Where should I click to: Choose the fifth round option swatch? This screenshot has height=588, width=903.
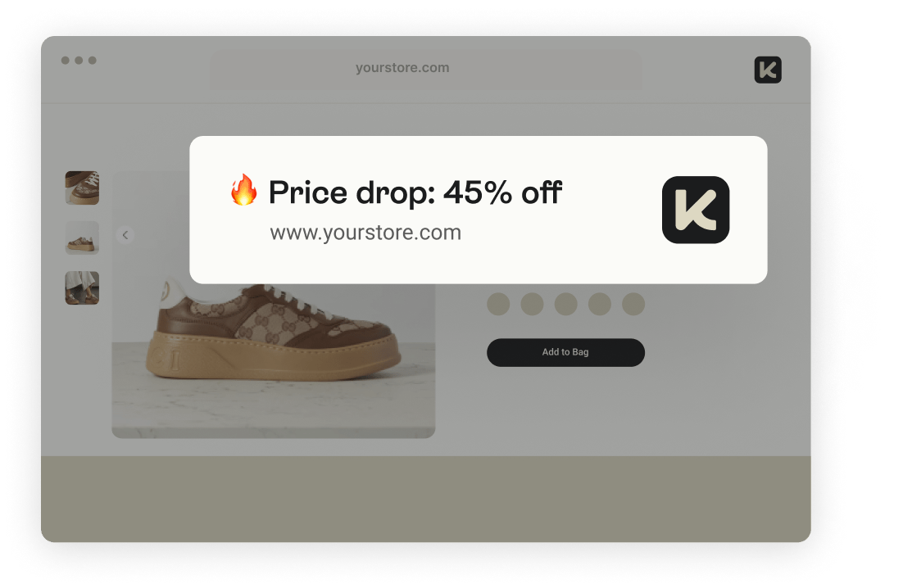(x=633, y=304)
